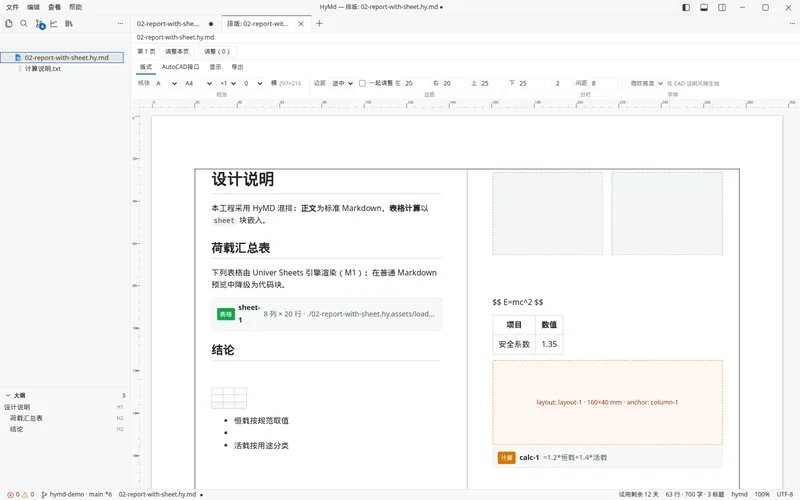Viewport: 800px width, 500px height.
Task: Toggle the bottom panel layout icon
Action: [704, 7]
